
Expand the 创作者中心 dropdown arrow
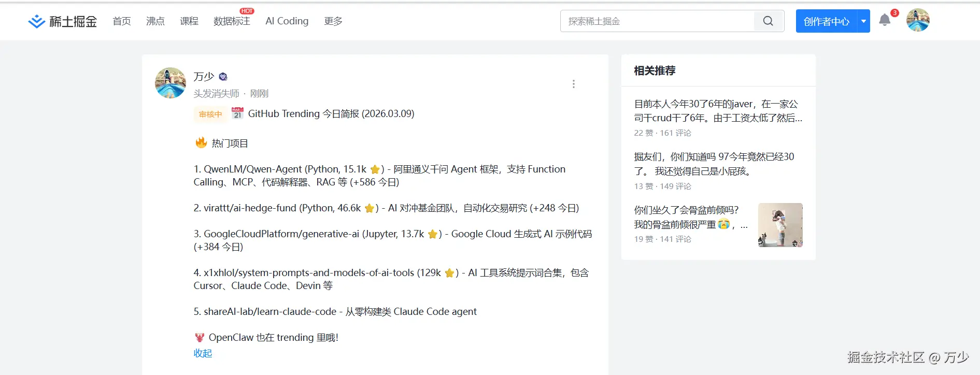pyautogui.click(x=863, y=21)
